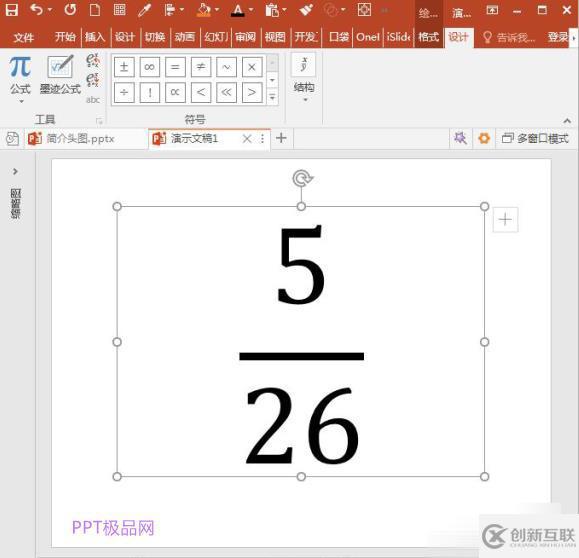Click the purple star icon in the tab bar

click(460, 138)
